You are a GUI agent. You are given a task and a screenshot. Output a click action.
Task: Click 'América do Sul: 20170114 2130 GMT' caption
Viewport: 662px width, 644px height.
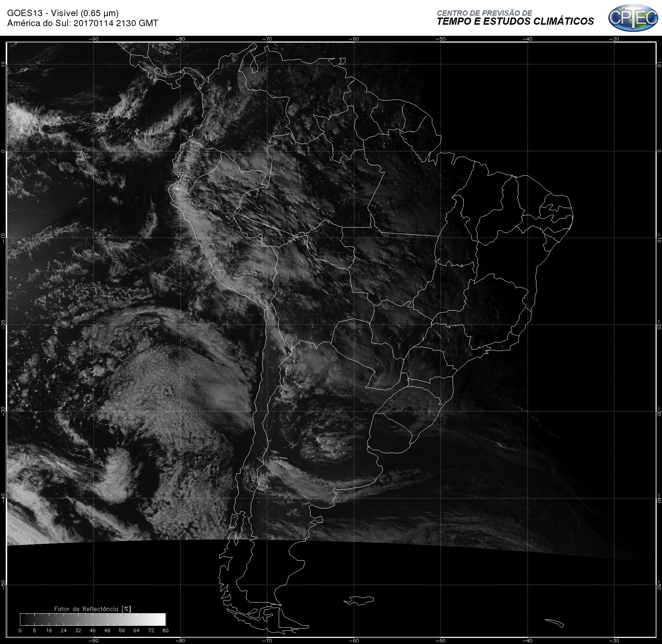83,23
